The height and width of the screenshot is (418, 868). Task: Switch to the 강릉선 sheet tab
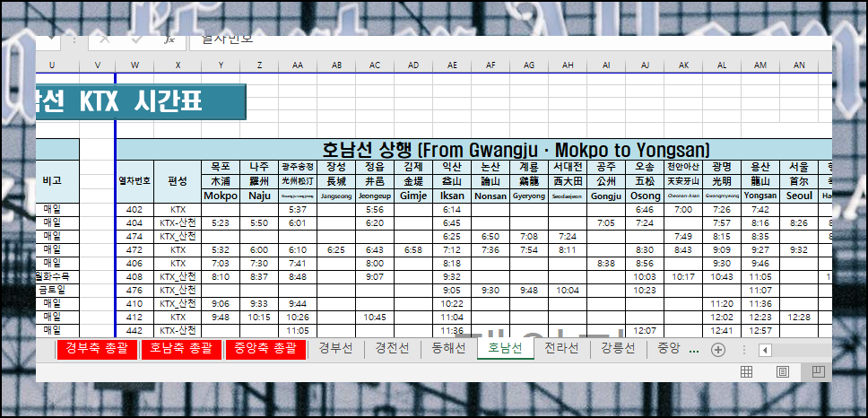[x=618, y=349]
